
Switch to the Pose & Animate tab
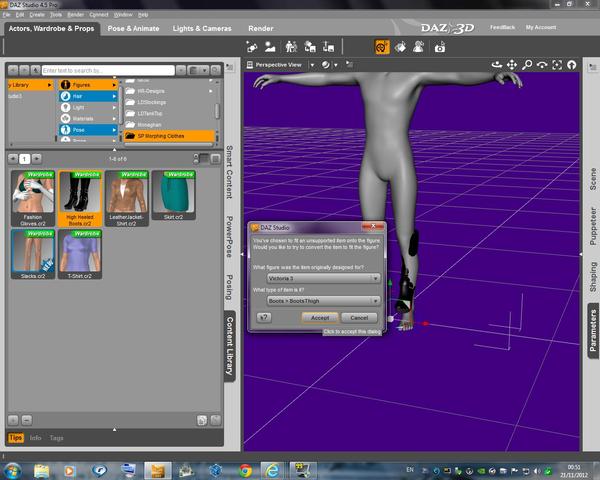coord(134,29)
